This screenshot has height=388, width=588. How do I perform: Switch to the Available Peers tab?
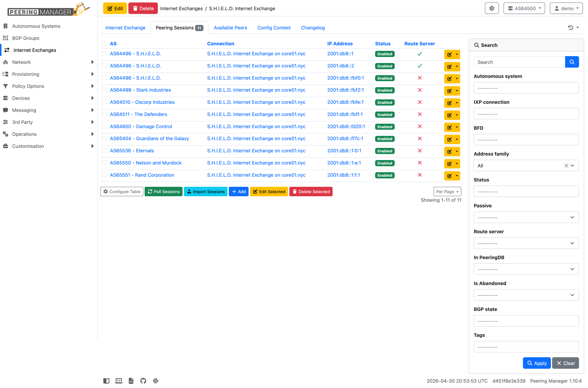point(230,28)
